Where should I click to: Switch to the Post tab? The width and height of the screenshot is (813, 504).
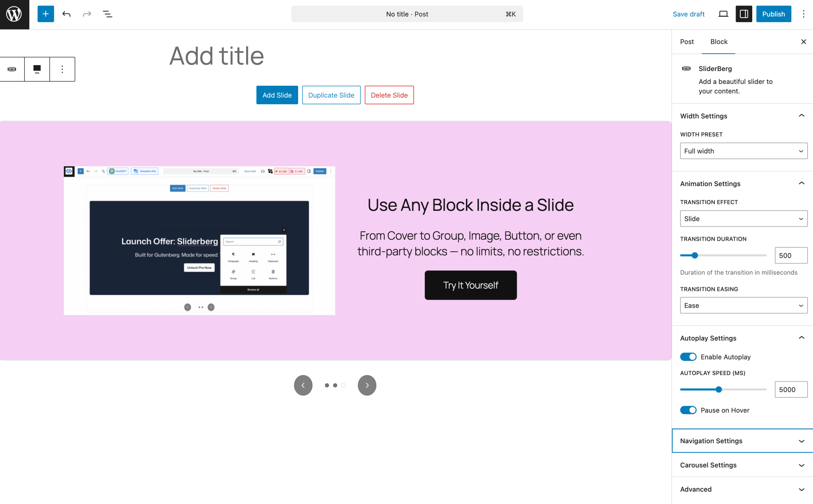[687, 42]
